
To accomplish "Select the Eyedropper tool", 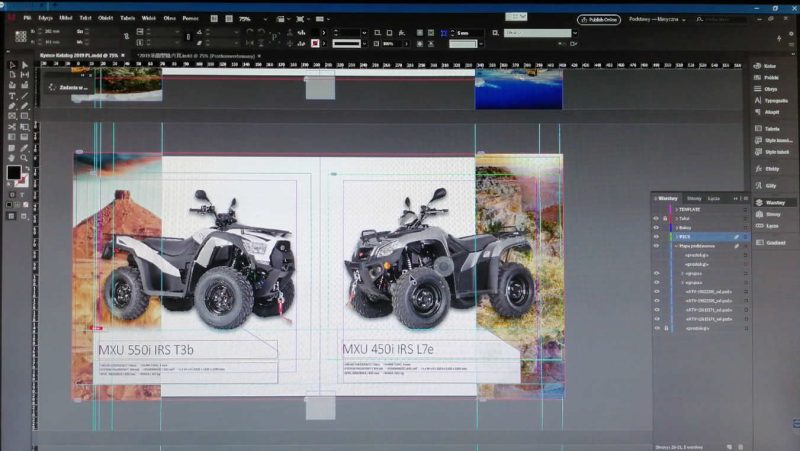I will 24,148.
